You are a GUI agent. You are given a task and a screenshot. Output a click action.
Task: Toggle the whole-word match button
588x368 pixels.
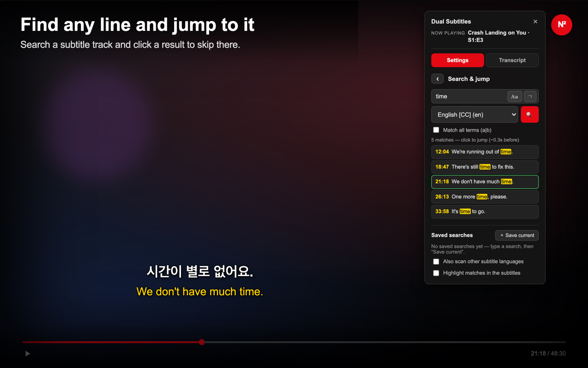(x=530, y=97)
